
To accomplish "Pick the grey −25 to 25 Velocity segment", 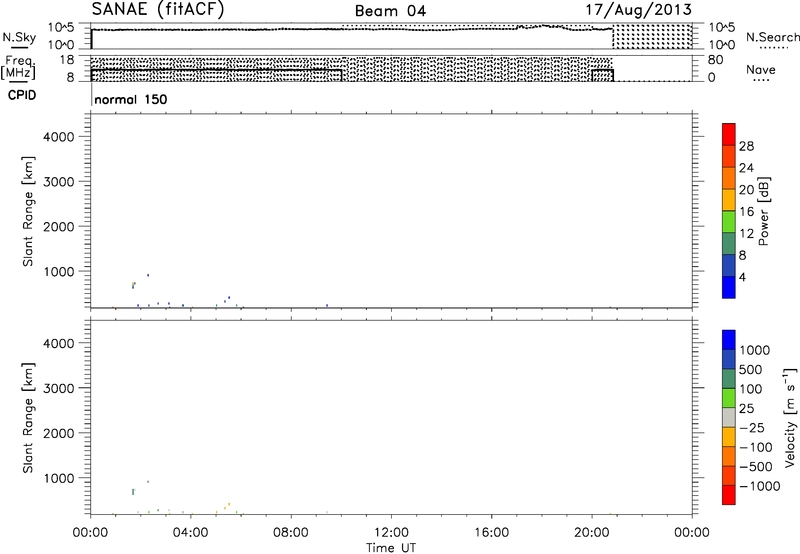I will [729, 417].
